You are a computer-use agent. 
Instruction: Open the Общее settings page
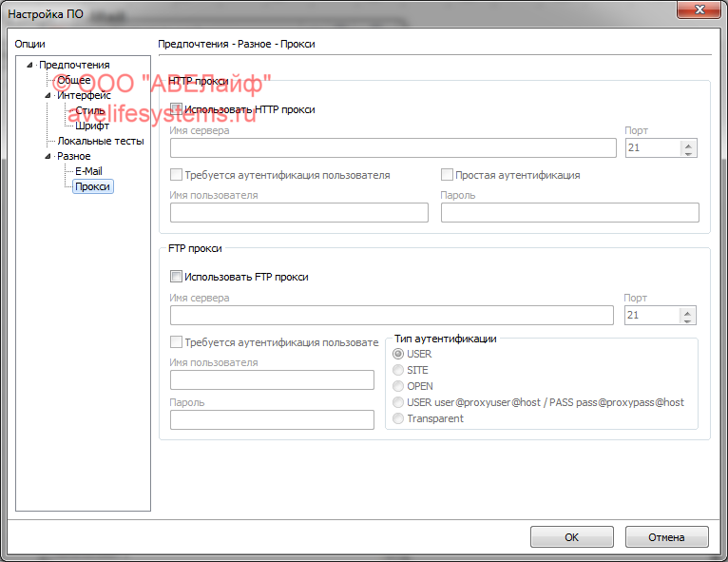pyautogui.click(x=74, y=81)
